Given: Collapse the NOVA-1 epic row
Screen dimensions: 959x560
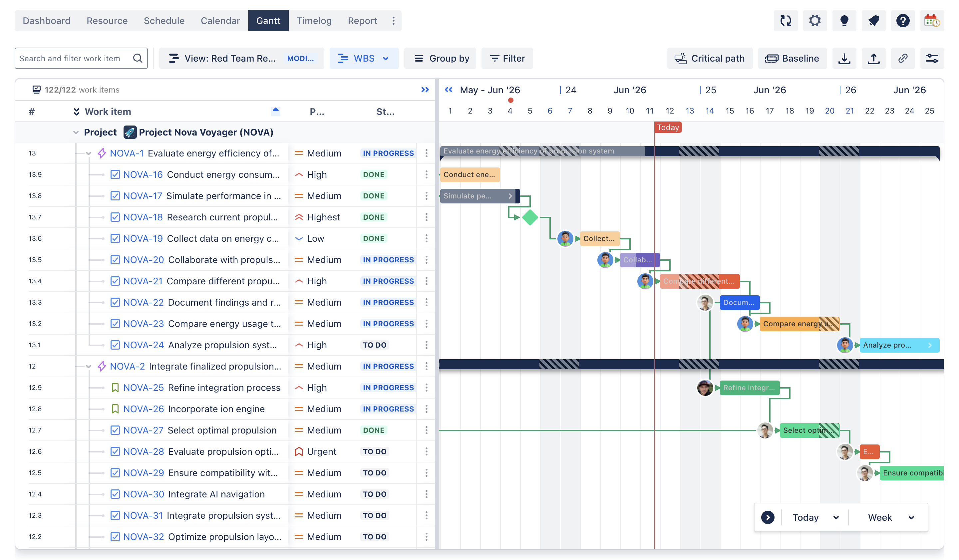Looking at the screenshot, I should 89,153.
